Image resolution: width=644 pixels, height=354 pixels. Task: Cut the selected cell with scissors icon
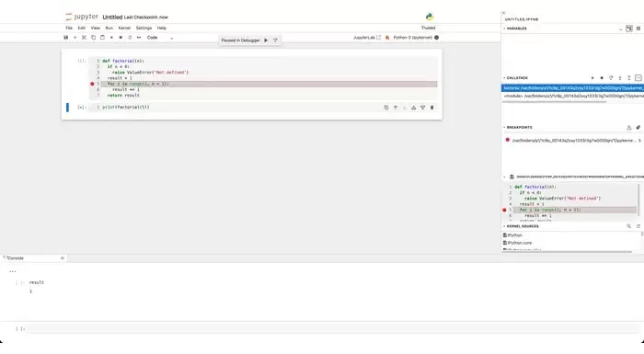coord(85,38)
